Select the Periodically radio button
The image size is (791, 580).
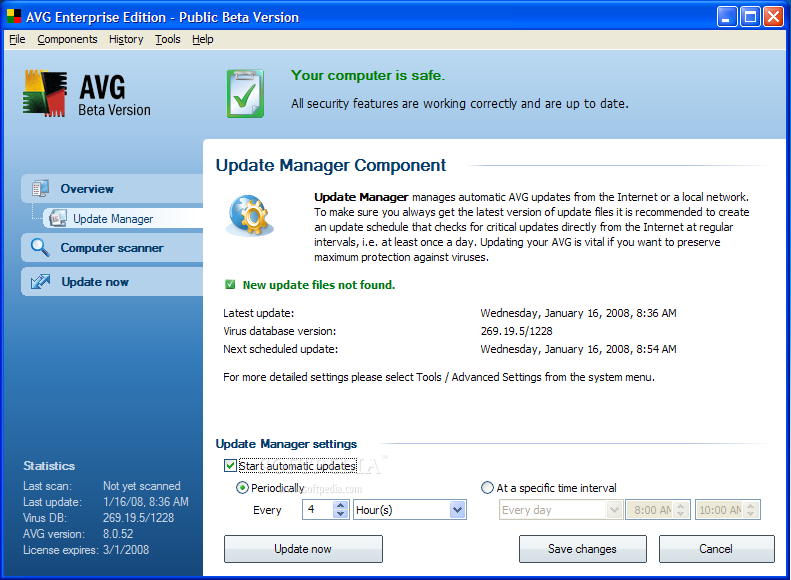coord(242,488)
